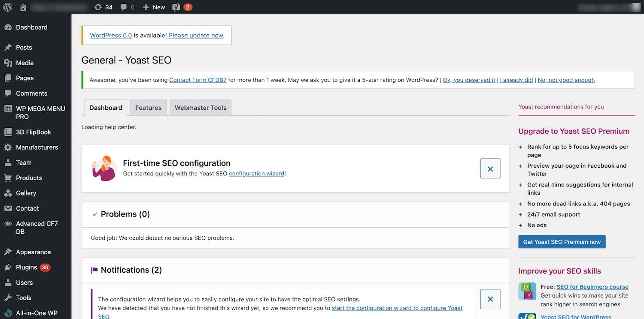This screenshot has height=319, width=644.
Task: Click the WP MEGA MENU PRO icon
Action: [8, 109]
